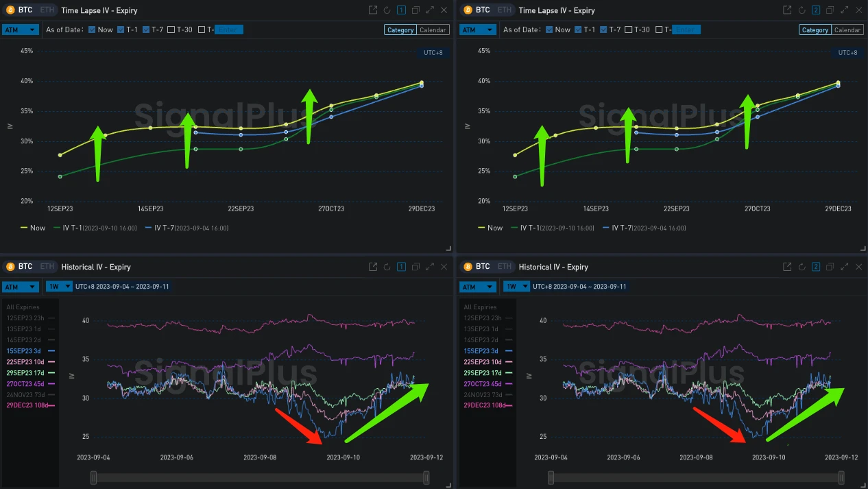The image size is (868, 489).
Task: Uncheck T-7 in right Time Lapse panel
Action: click(x=603, y=29)
